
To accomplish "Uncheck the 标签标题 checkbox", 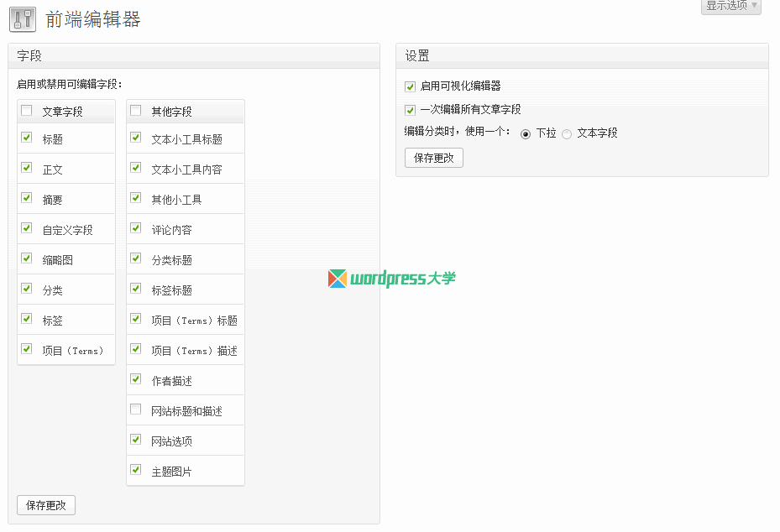I will (x=136, y=289).
